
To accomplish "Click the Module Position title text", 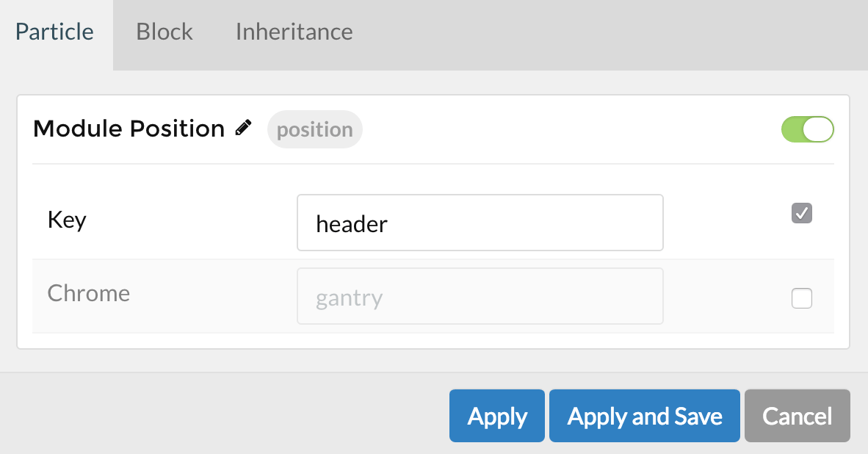I will click(x=129, y=129).
